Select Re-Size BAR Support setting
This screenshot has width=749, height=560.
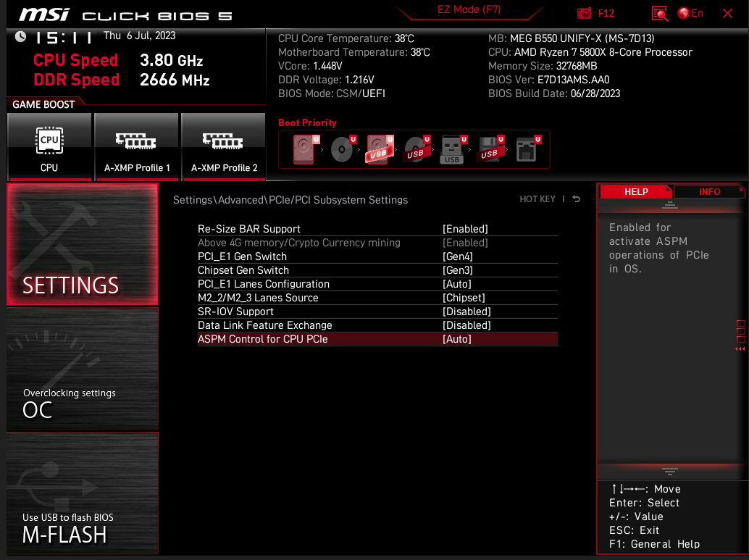[x=249, y=229]
